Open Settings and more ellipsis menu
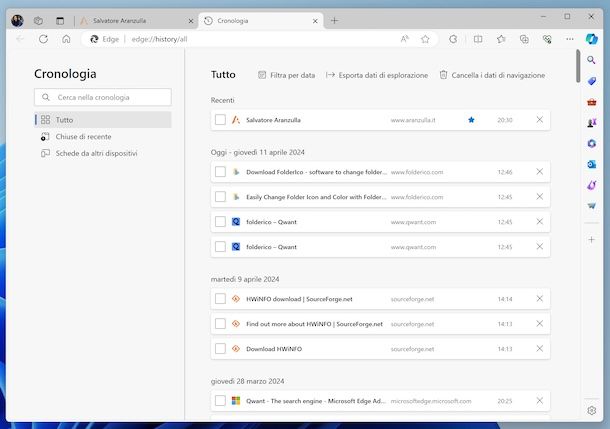Image resolution: width=610 pixels, height=429 pixels. point(570,39)
